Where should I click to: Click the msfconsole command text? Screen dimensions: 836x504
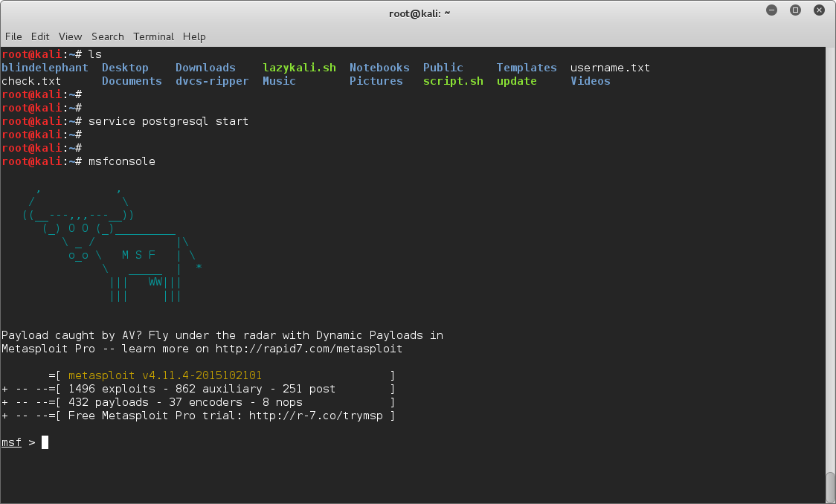pos(122,161)
